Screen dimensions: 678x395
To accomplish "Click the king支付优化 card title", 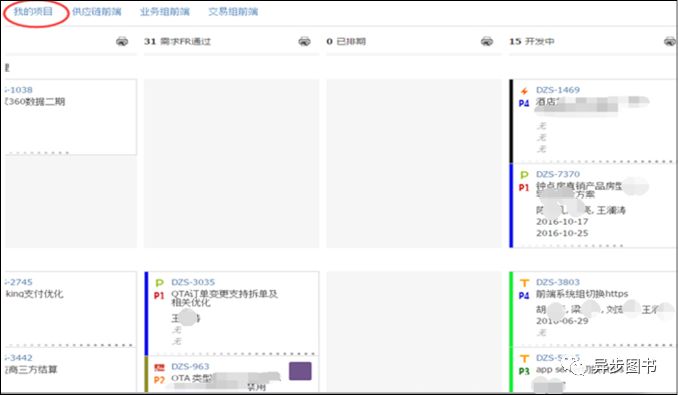I will 35,294.
